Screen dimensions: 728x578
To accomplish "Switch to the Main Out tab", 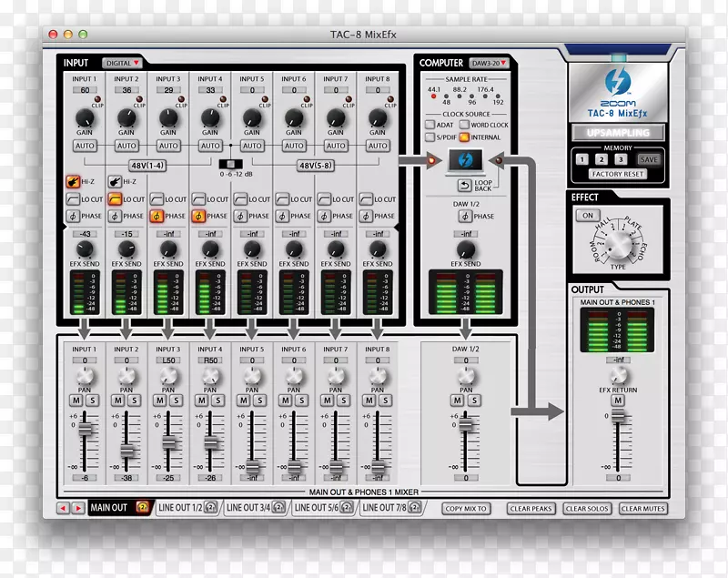I will pyautogui.click(x=120, y=507).
